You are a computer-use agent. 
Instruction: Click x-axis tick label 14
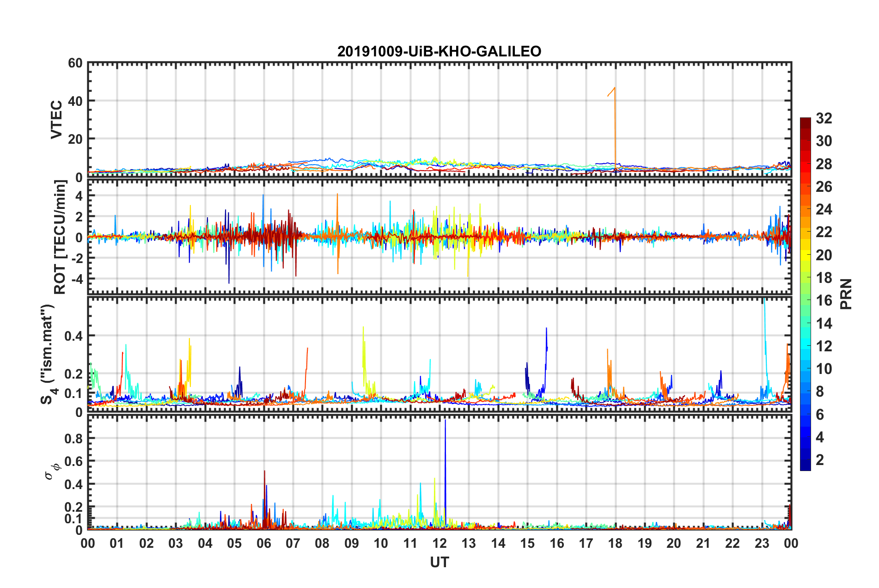point(498,543)
